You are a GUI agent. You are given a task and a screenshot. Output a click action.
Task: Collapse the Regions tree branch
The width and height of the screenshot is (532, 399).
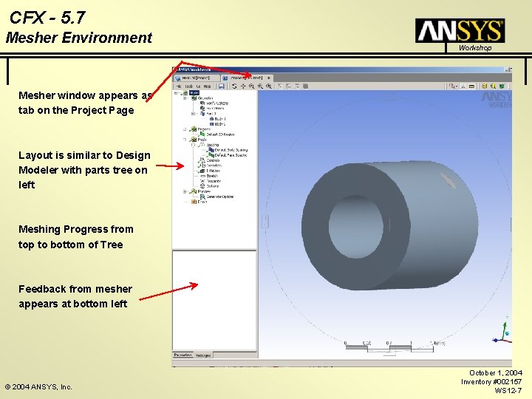click(185, 129)
